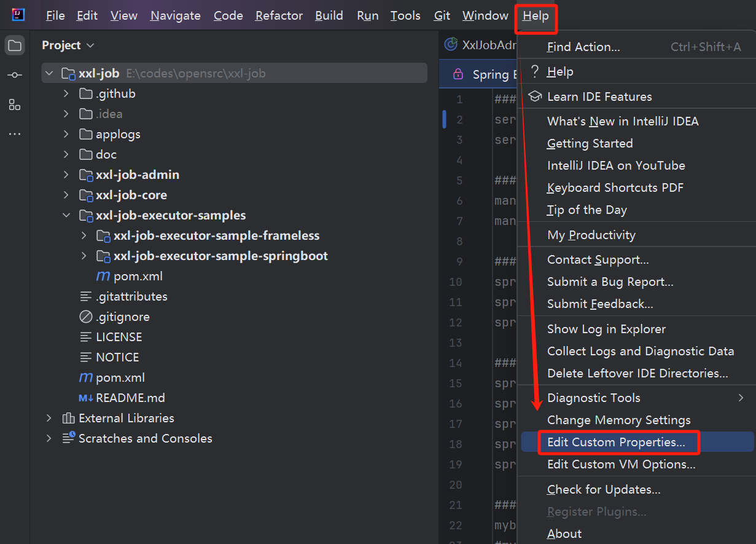The width and height of the screenshot is (756, 544).
Task: Expand xxl-job-executor-sample-frameless module
Action: [x=84, y=235]
